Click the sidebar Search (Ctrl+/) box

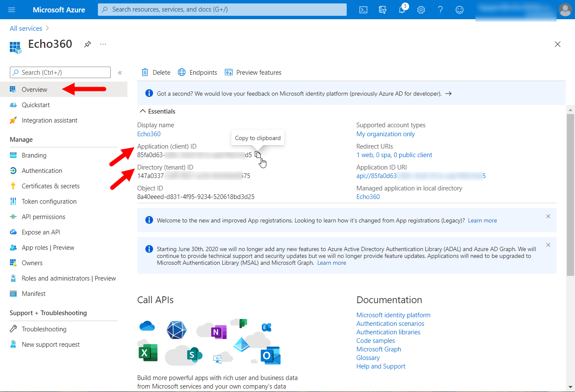coord(60,73)
